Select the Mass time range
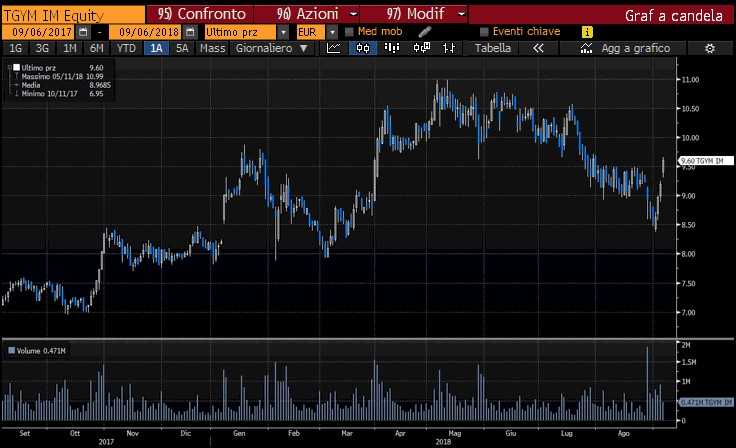Image resolution: width=736 pixels, height=448 pixels. pos(212,48)
